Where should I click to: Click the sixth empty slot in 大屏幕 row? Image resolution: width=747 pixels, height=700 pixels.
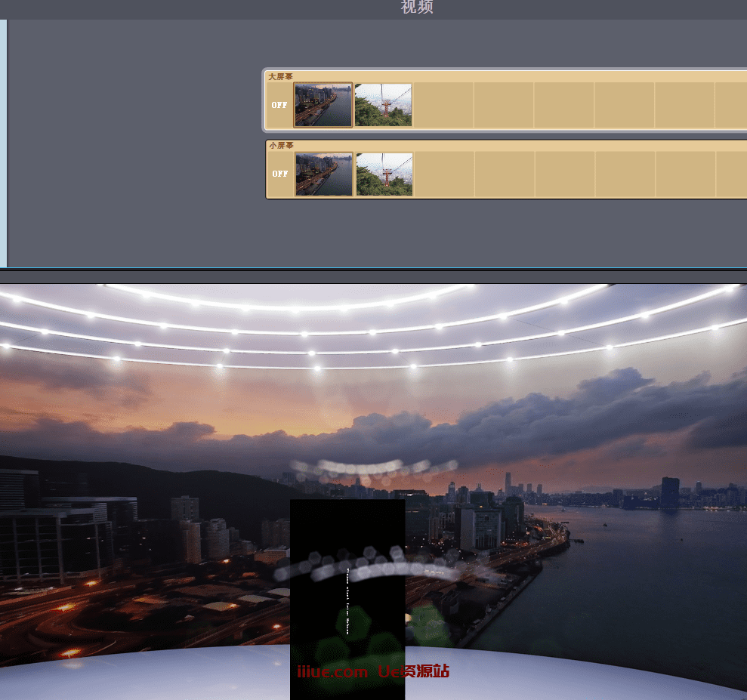pos(625,105)
